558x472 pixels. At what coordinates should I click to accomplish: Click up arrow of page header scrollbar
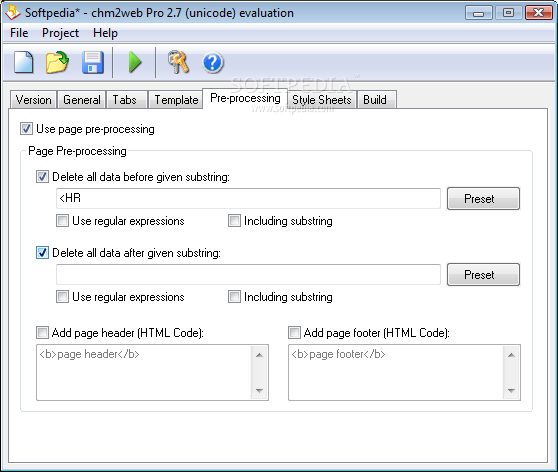pyautogui.click(x=259, y=355)
